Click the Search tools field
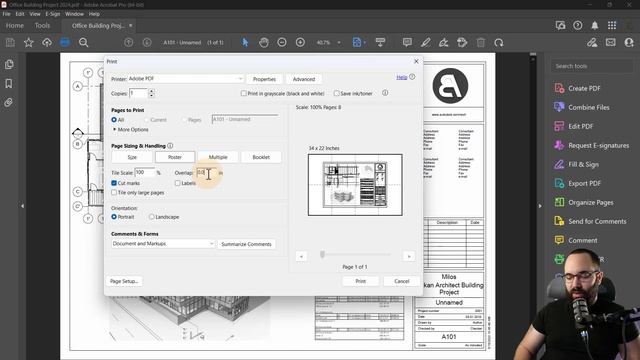640x360 pixels. tap(592, 66)
